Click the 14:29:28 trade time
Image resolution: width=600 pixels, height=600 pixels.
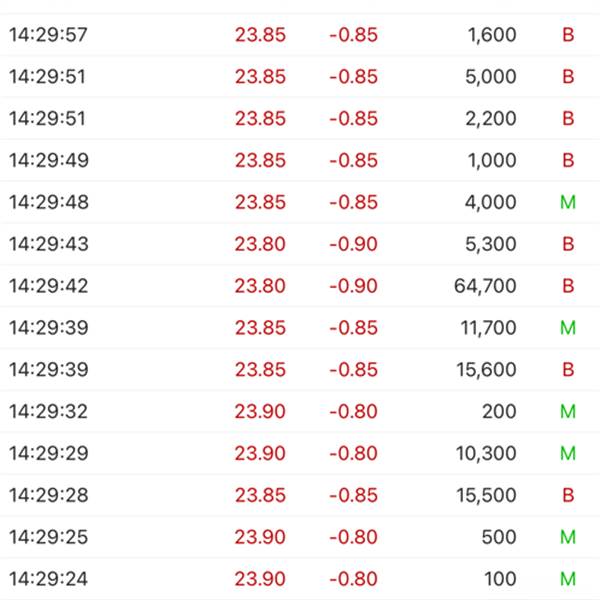(48, 495)
